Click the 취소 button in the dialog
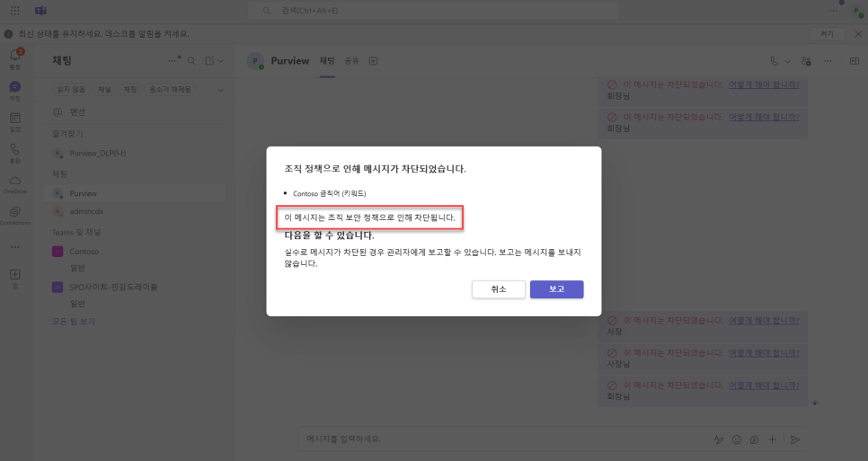This screenshot has height=461, width=868. click(498, 289)
